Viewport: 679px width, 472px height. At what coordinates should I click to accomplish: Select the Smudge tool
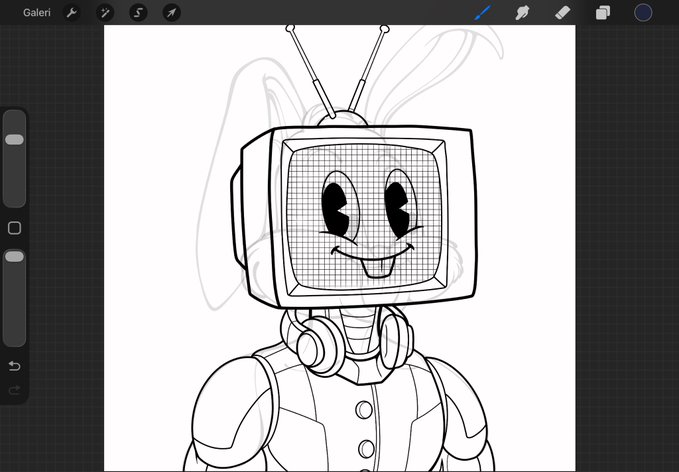[x=522, y=13]
